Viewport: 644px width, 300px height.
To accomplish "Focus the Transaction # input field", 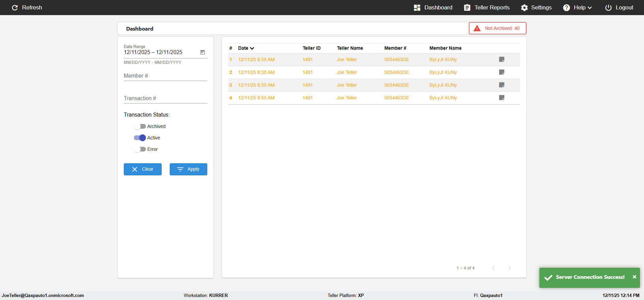I will click(165, 98).
